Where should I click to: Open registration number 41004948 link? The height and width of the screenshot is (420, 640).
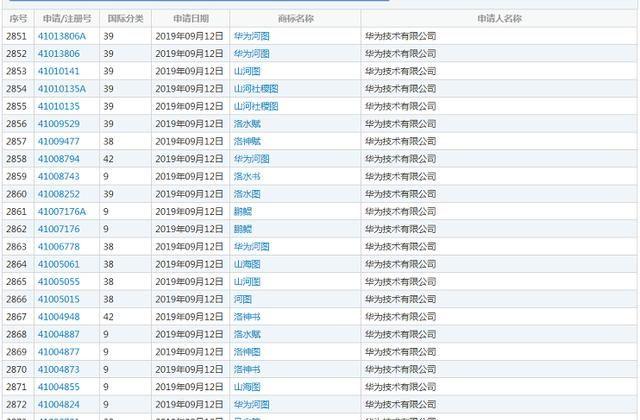click(x=59, y=317)
